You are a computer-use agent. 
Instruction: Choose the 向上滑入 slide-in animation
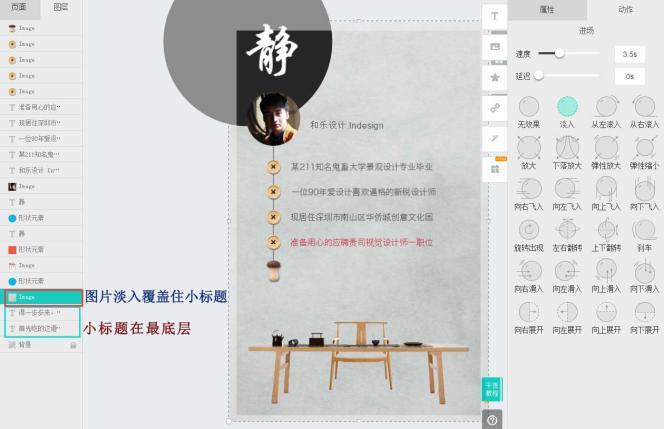click(x=606, y=276)
